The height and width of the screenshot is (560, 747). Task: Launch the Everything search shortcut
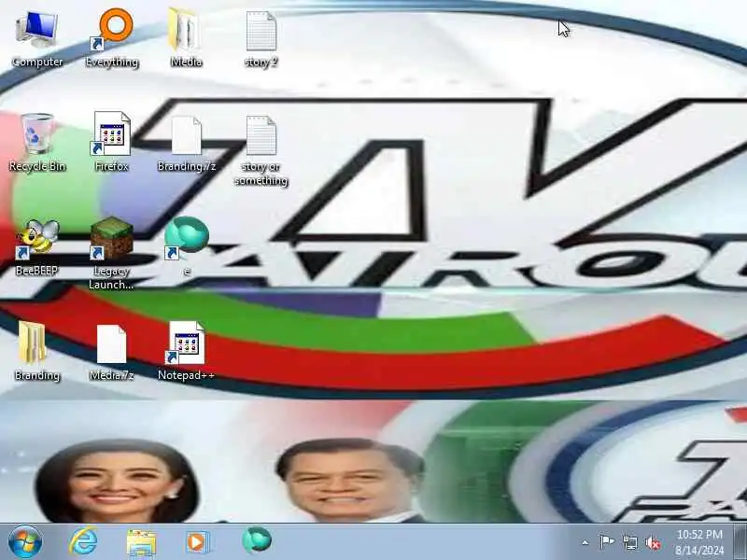pos(112,39)
